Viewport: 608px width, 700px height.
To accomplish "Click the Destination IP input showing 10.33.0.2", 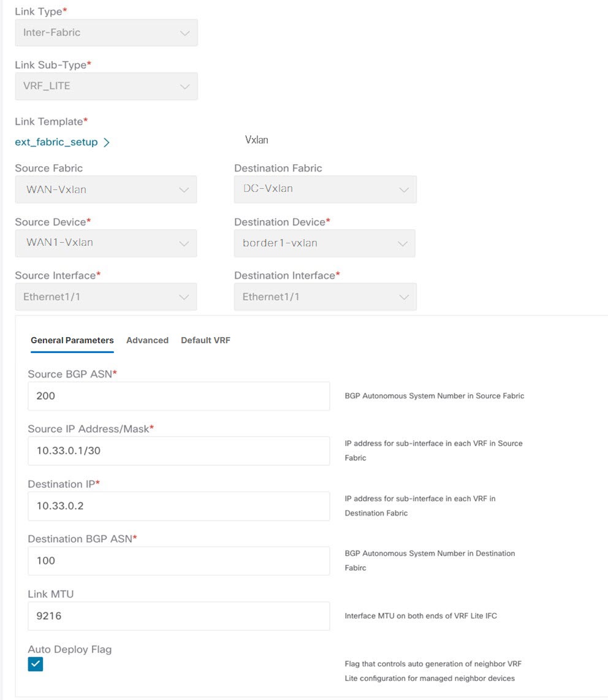I will click(178, 506).
